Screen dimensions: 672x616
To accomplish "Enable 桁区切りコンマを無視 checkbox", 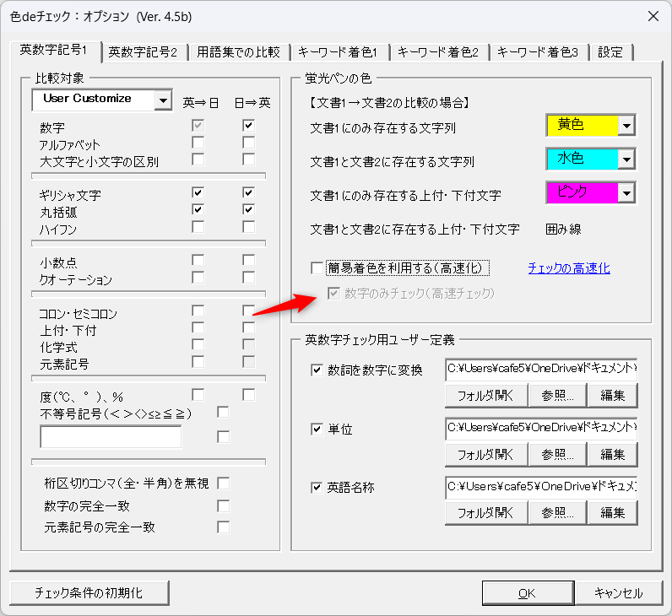I will pyautogui.click(x=224, y=484).
